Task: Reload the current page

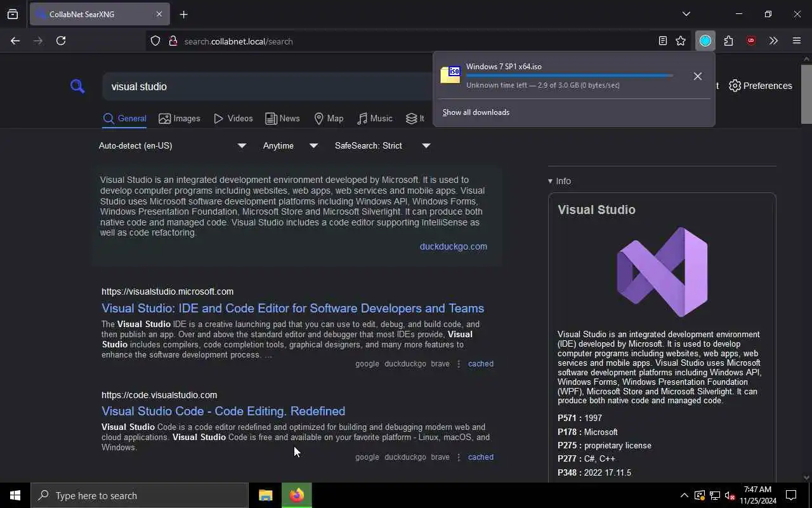Action: [x=61, y=41]
